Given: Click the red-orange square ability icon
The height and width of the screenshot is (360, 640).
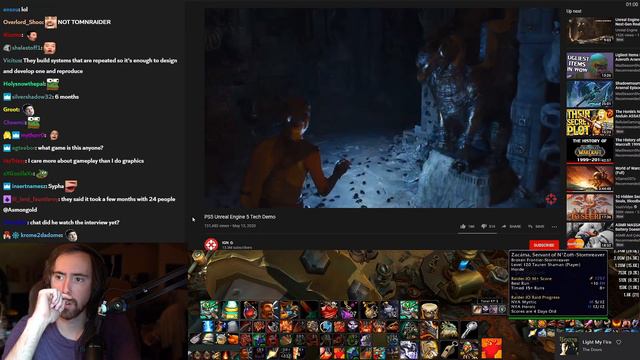Looking at the screenshot, I should pyautogui.click(x=491, y=348).
